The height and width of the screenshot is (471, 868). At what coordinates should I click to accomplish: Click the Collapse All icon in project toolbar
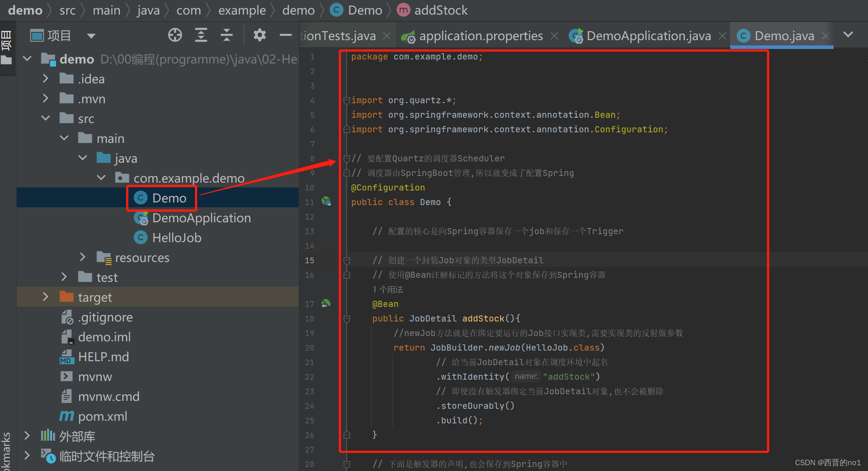pos(227,35)
